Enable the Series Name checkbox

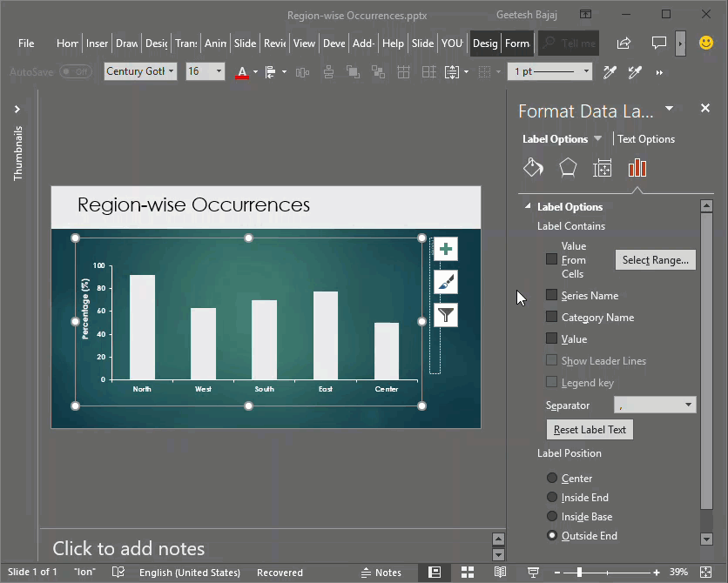(550, 295)
